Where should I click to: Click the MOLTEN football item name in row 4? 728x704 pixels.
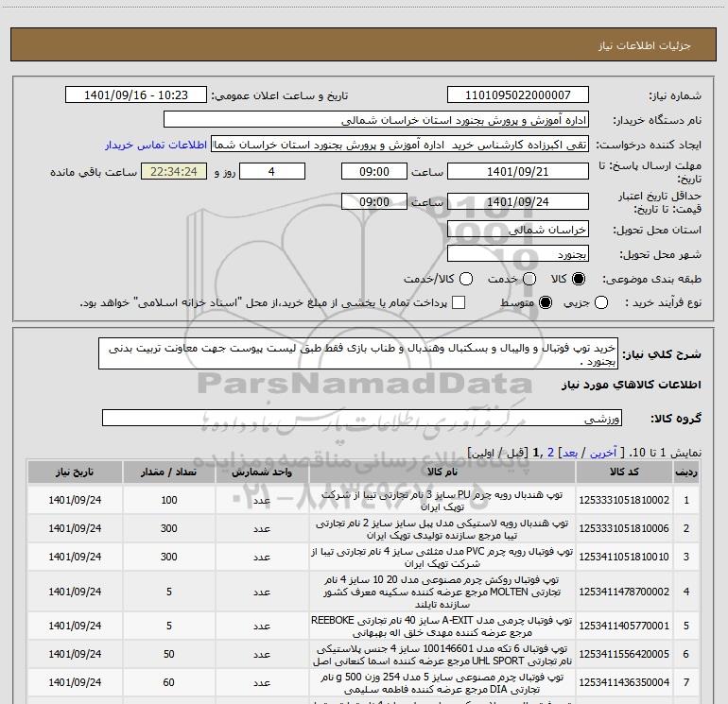(x=442, y=592)
